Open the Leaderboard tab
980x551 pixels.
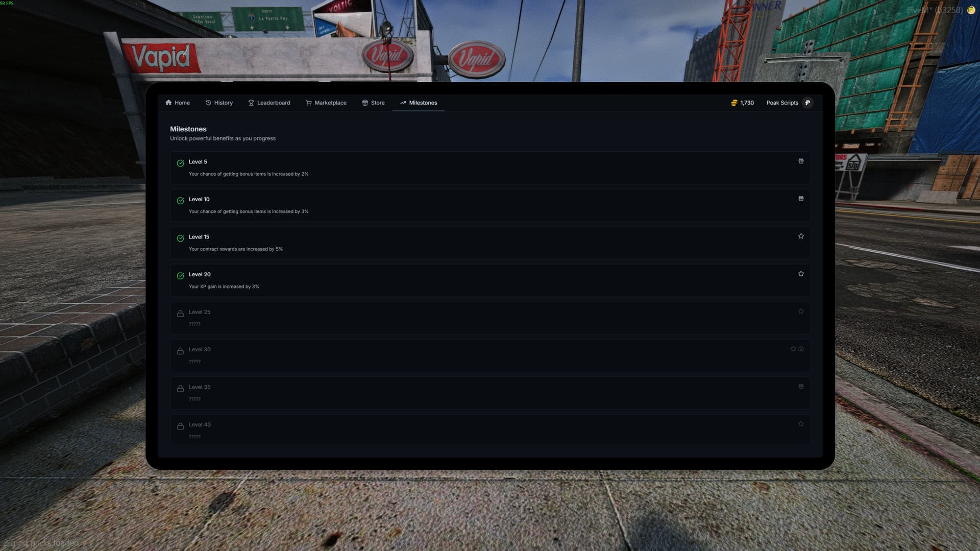pyautogui.click(x=269, y=103)
